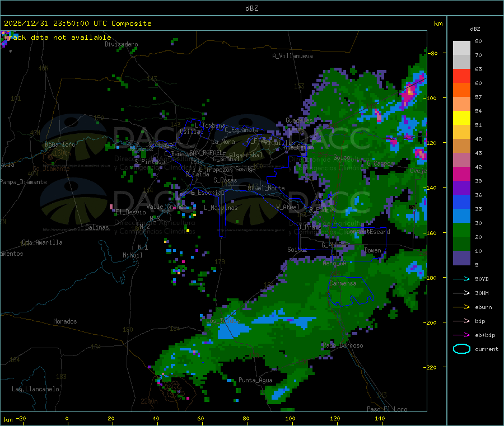Click the 'Valle_Grande' map label
Screen dimensions: 504x426
(166, 206)
